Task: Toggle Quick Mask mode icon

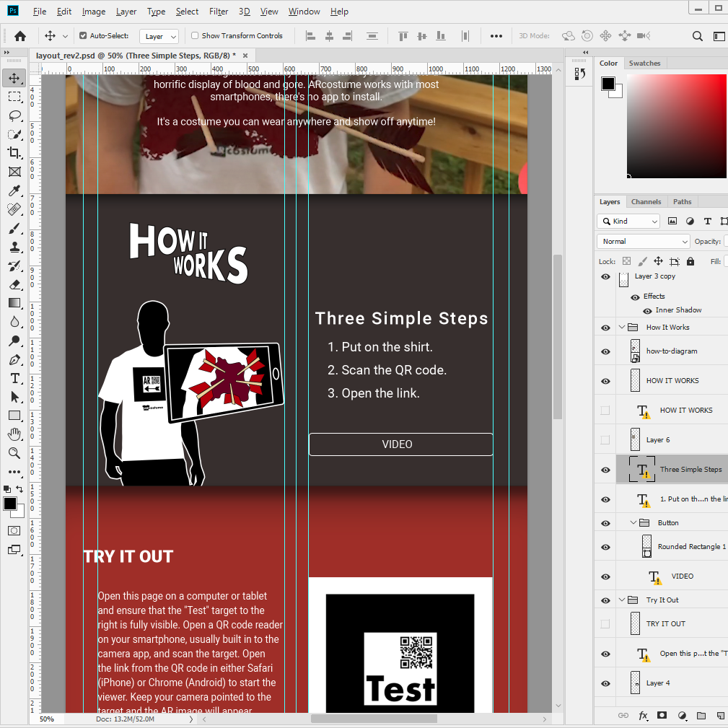Action: point(14,531)
